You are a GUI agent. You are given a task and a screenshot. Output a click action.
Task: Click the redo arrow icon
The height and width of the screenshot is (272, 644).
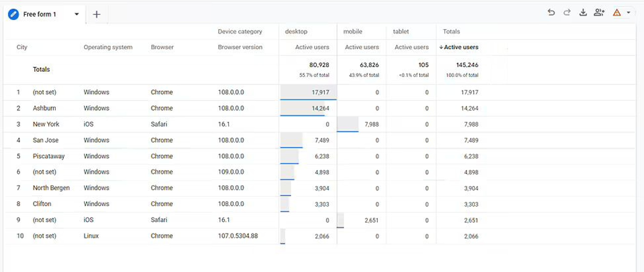567,12
